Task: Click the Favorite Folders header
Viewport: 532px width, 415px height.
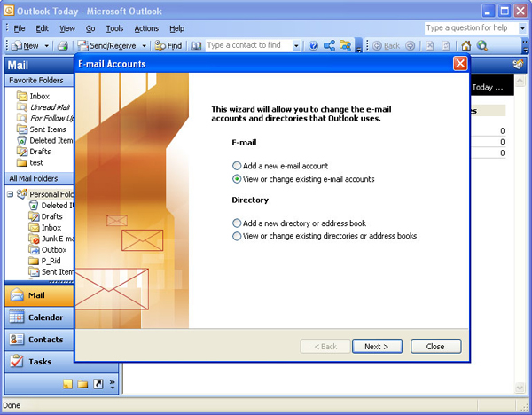Action: [x=39, y=81]
